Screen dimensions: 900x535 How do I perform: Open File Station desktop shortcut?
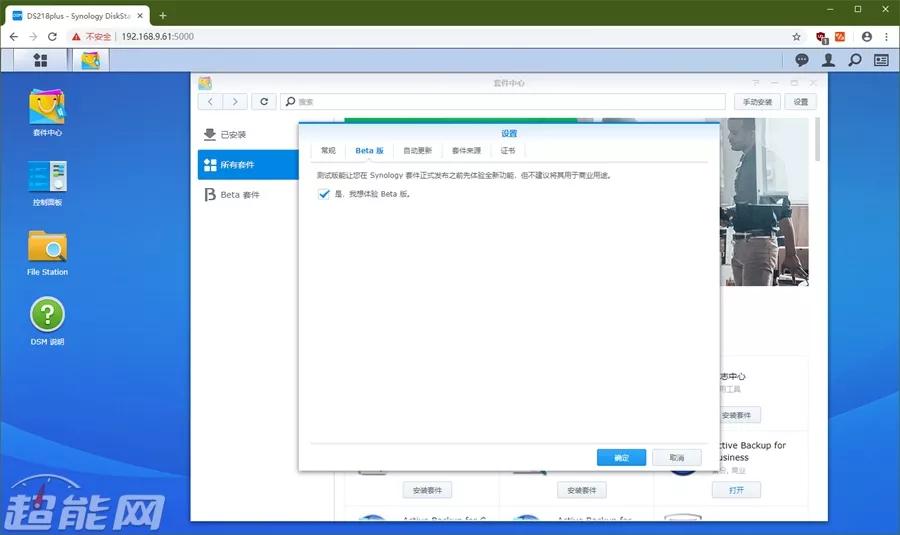47,253
